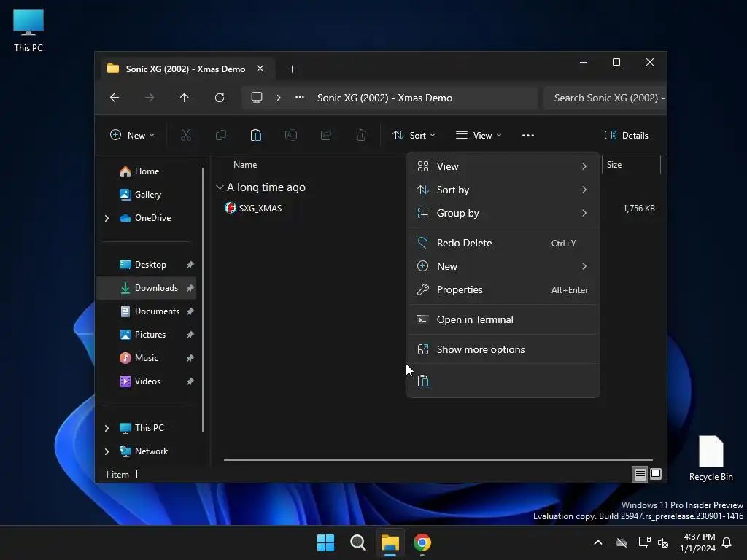Click the forward navigation arrow
This screenshot has width=747, height=560.
pos(149,98)
